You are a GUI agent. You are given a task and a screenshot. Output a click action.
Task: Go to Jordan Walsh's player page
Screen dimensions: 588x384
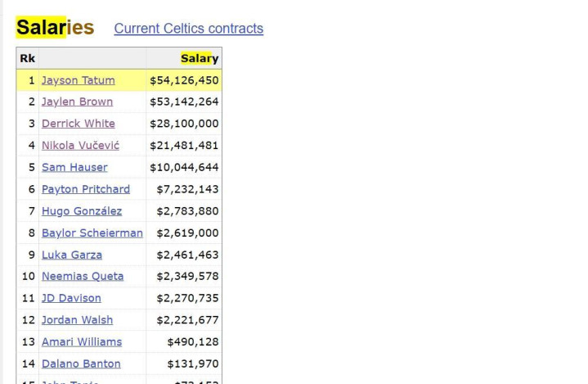click(77, 320)
